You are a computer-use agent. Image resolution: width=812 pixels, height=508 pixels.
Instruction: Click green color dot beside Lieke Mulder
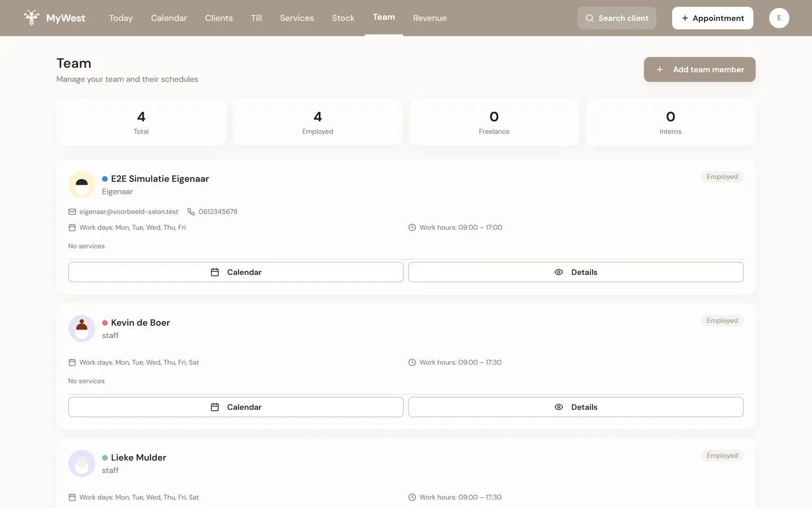coord(105,458)
